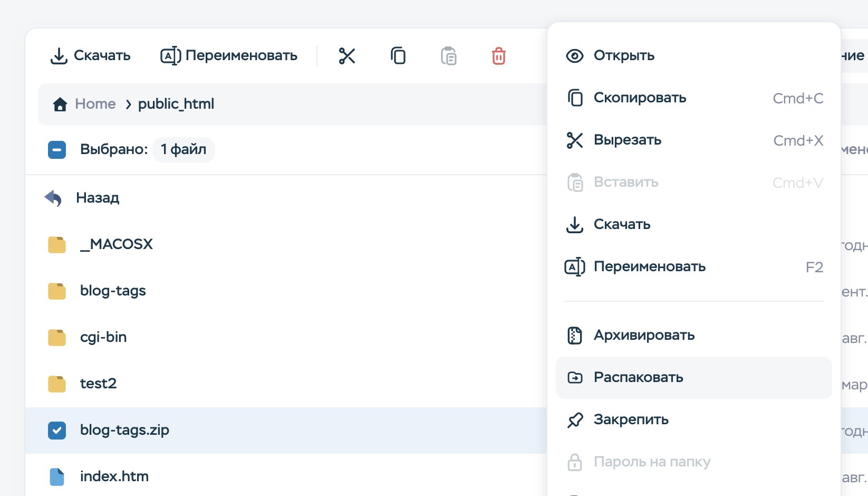The height and width of the screenshot is (496, 868).
Task: Choose Закрепить in the context menu
Action: 694,420
